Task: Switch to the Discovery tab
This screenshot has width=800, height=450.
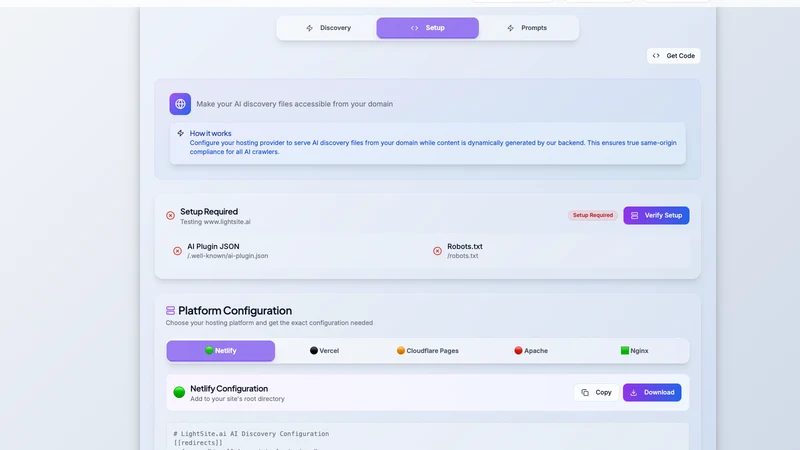Action: coord(328,28)
